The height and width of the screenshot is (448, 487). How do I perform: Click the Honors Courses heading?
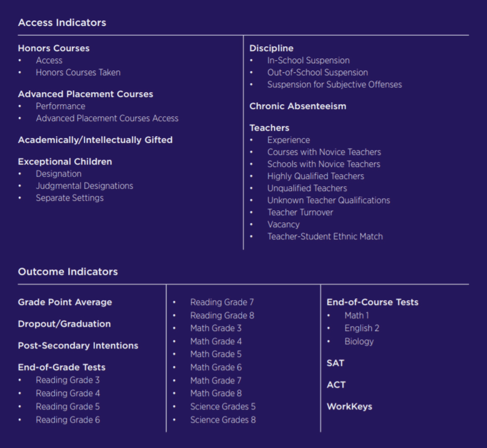(x=54, y=48)
